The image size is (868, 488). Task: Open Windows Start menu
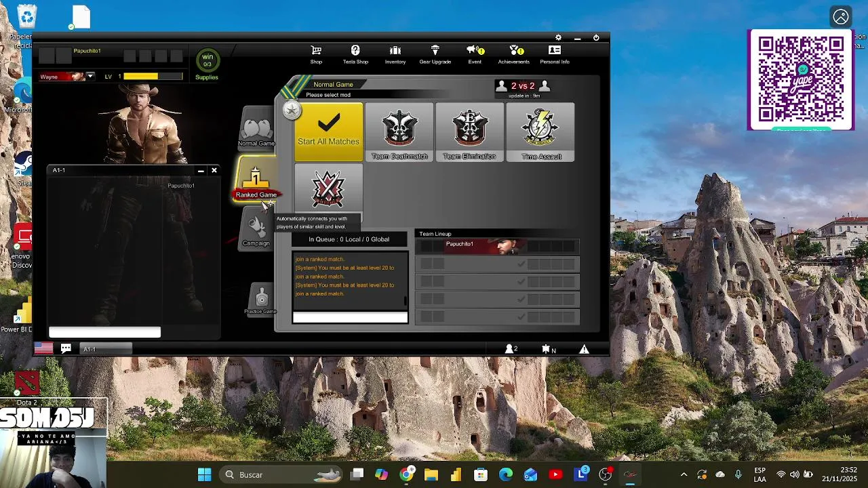point(204,474)
